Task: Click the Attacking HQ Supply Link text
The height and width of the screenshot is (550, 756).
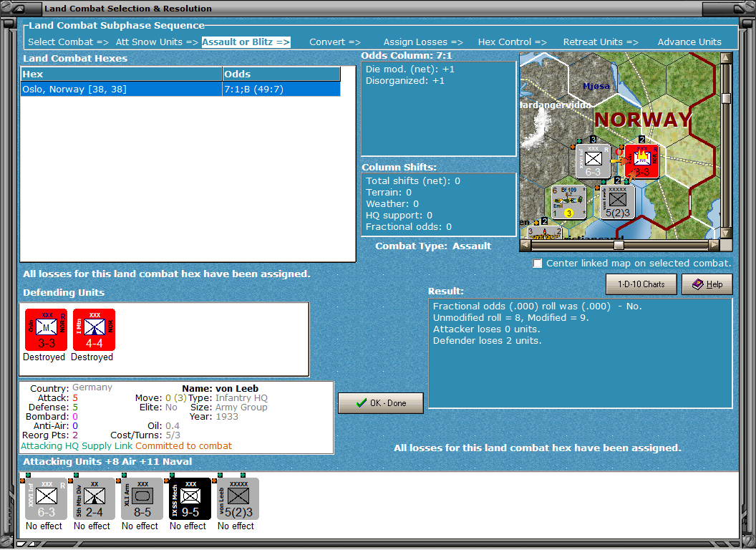Action: click(x=76, y=445)
